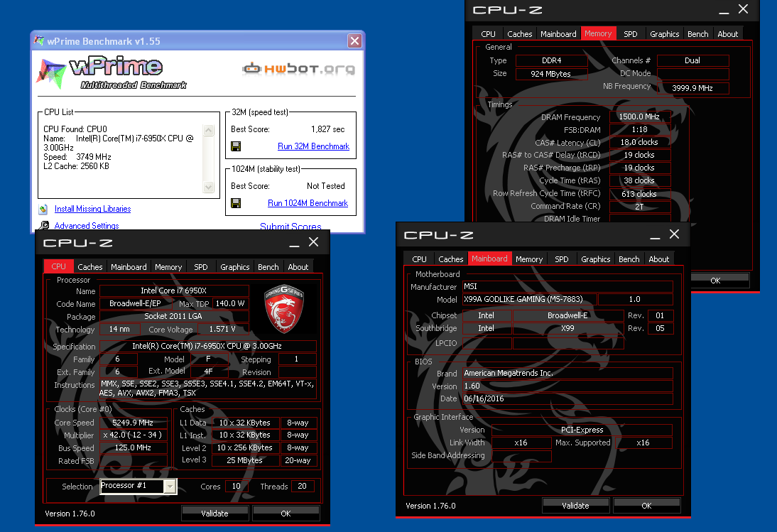Click the Name field Intel Core i7 6950X

tap(174, 291)
